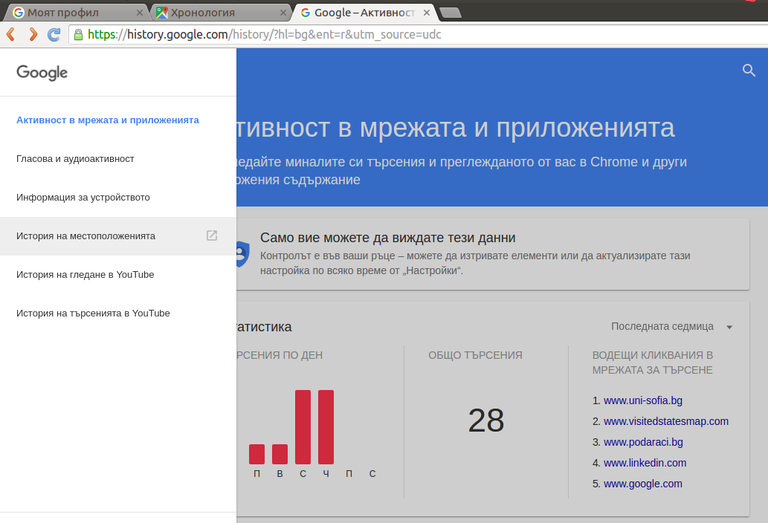Viewport: 768px width, 523px height.
Task: Open the www.uni-sofia.bg link
Action: [x=642, y=401]
